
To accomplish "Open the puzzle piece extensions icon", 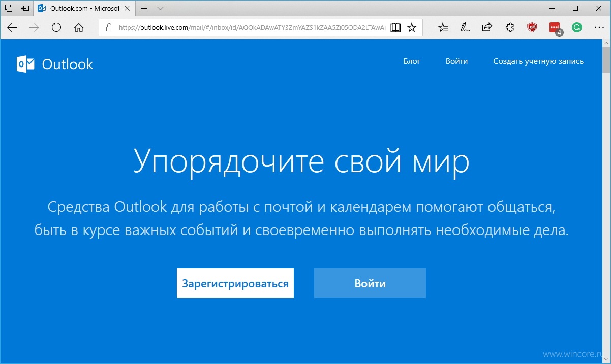I will (x=510, y=28).
